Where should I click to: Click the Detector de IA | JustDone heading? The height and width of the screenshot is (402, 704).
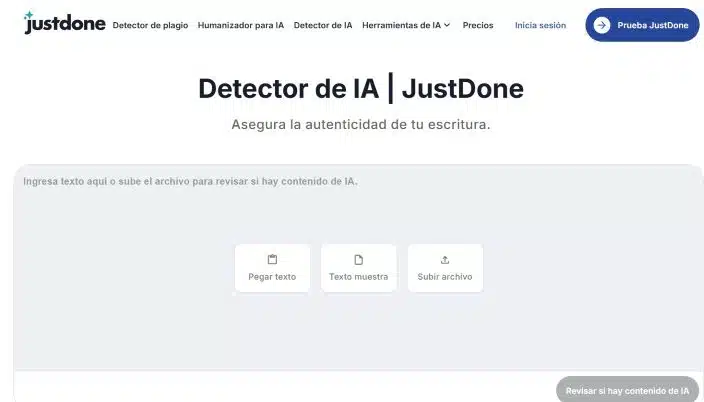(x=360, y=89)
